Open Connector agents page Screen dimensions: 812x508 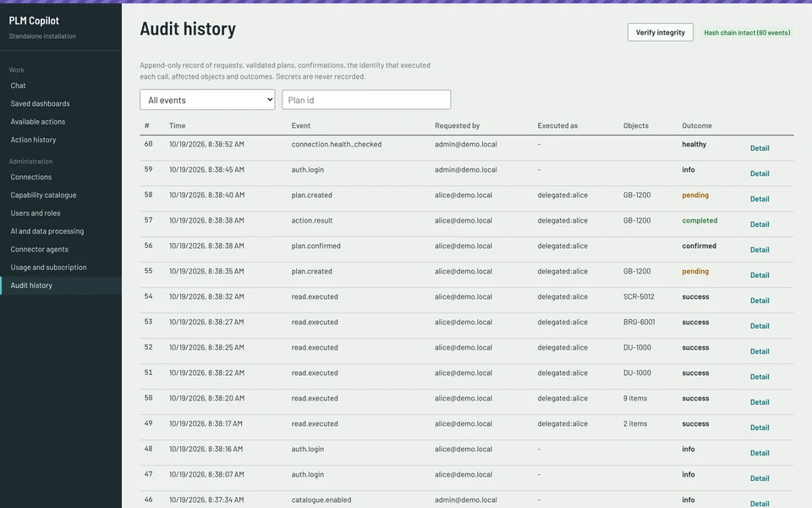(x=40, y=249)
